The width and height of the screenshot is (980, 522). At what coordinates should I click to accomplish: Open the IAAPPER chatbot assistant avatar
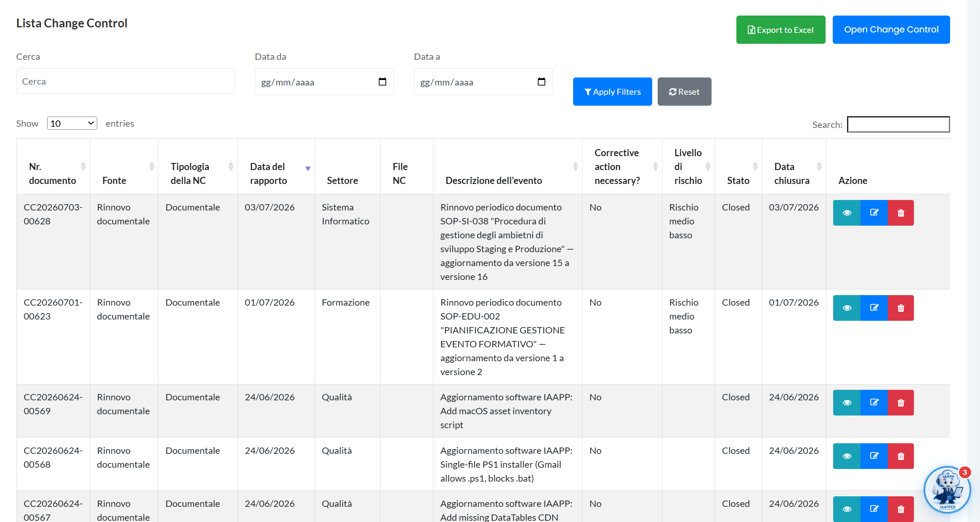pyautogui.click(x=947, y=490)
